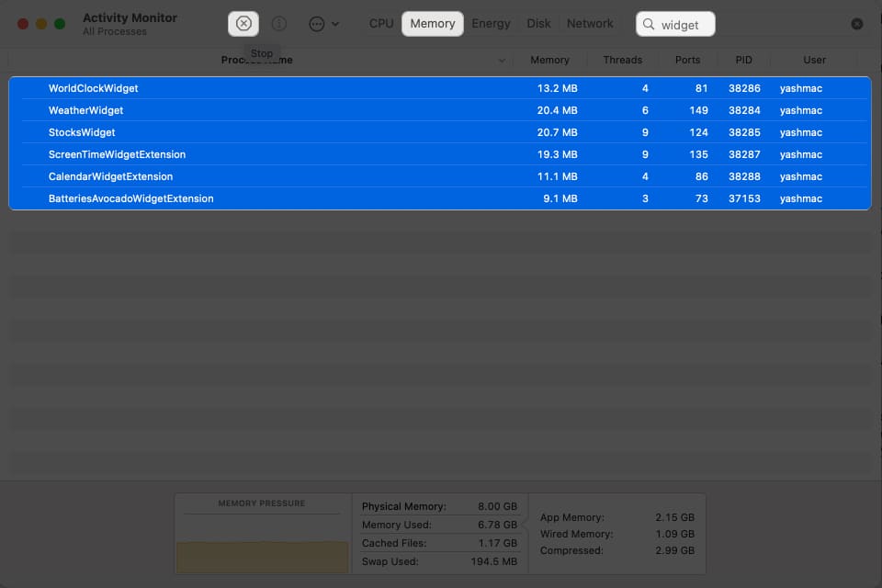The height and width of the screenshot is (588, 882).
Task: Sort by the Ports column header
Action: point(687,61)
